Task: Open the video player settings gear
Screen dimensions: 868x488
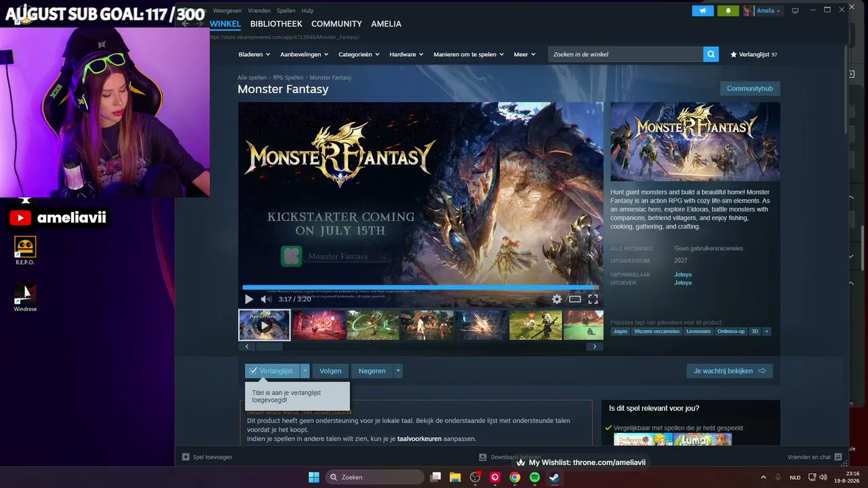Action: point(557,299)
